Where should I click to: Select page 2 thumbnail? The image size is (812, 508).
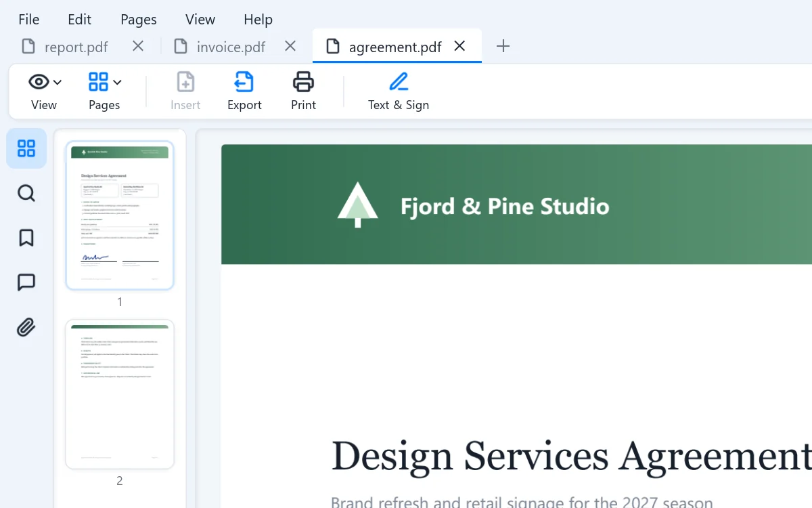(120, 394)
